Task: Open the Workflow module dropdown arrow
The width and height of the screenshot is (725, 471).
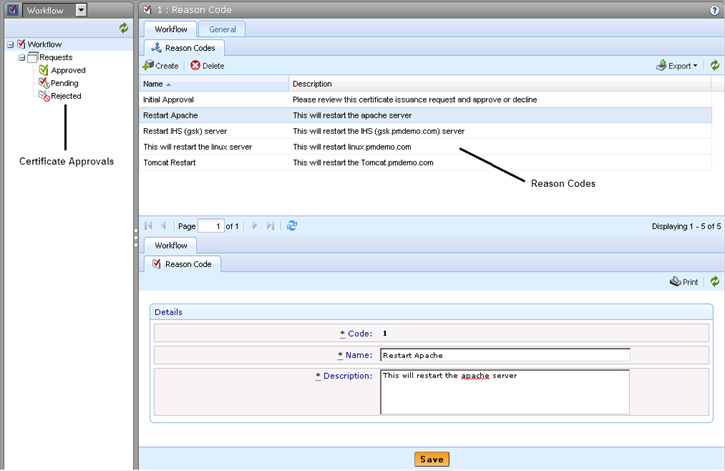Action: (81, 10)
